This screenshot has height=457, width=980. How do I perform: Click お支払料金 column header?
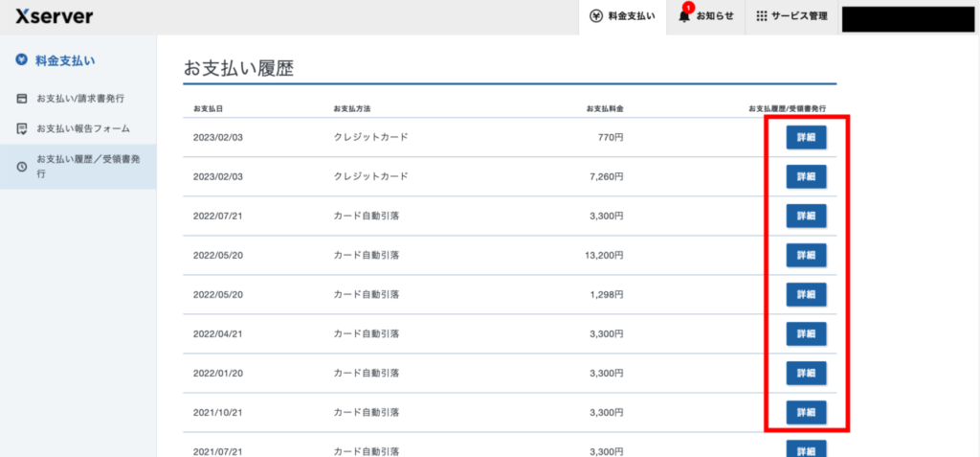[605, 109]
